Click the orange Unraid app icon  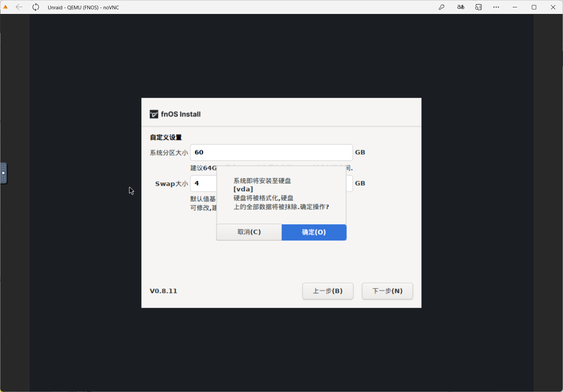pos(5,7)
